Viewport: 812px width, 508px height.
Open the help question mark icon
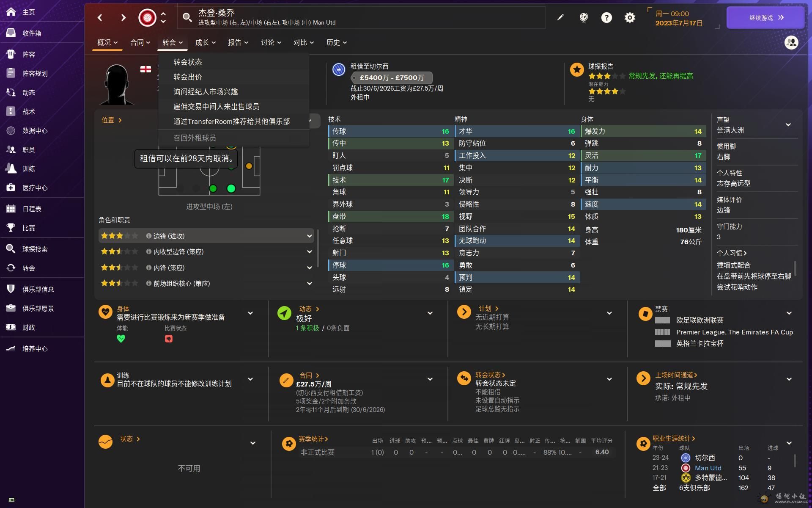pos(606,17)
